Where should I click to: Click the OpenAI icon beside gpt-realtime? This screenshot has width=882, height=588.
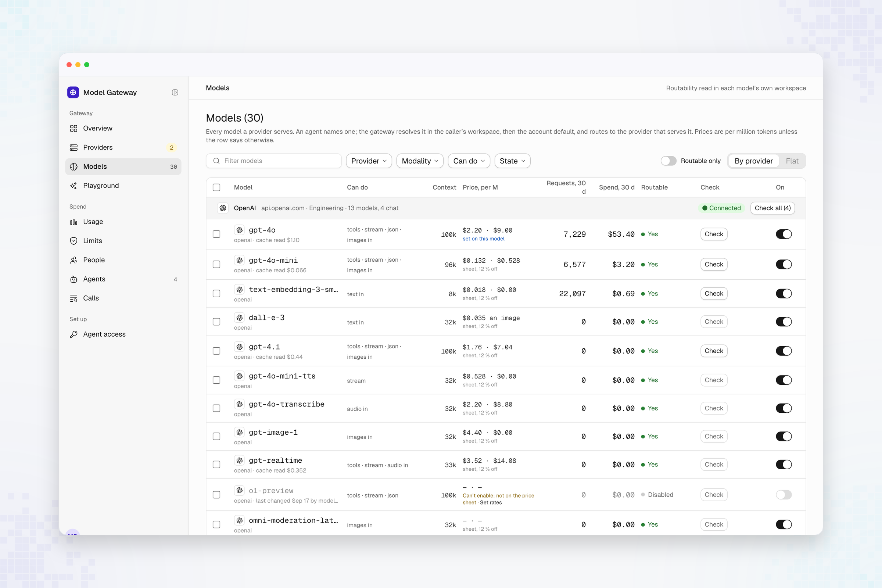pyautogui.click(x=240, y=461)
